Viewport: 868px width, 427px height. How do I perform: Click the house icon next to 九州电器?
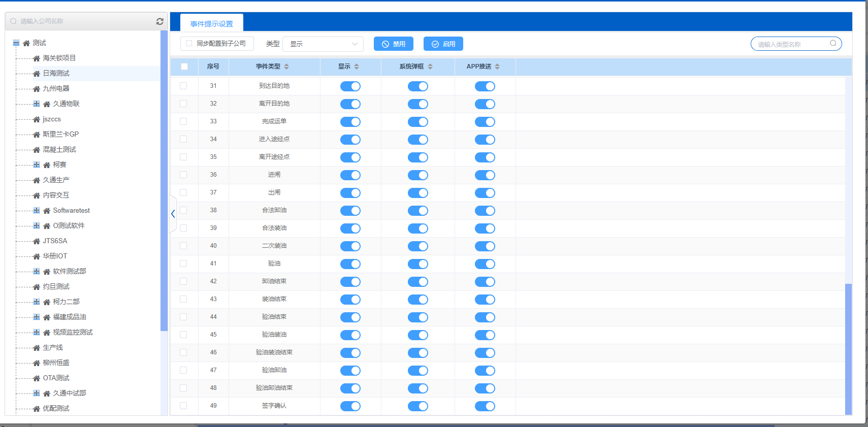(x=37, y=89)
